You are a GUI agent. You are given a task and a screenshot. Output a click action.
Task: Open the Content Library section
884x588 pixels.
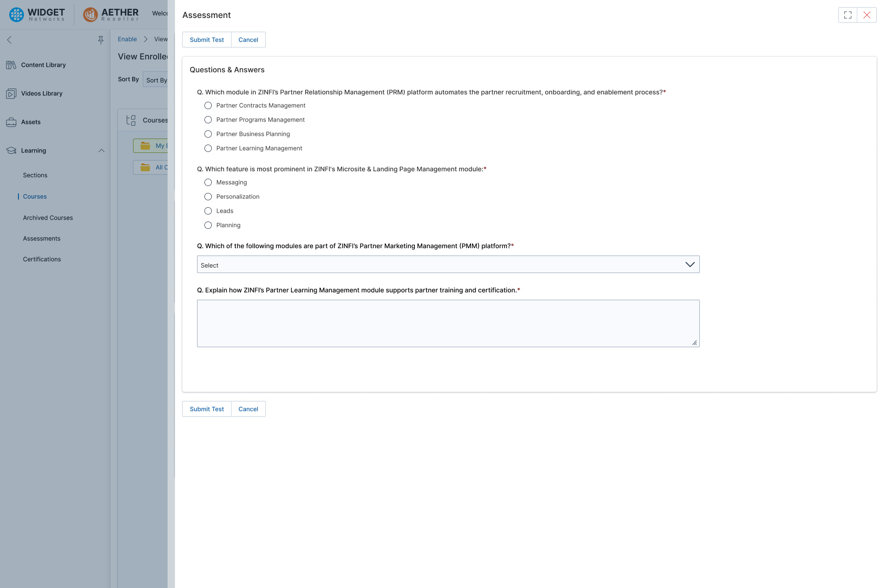point(43,65)
